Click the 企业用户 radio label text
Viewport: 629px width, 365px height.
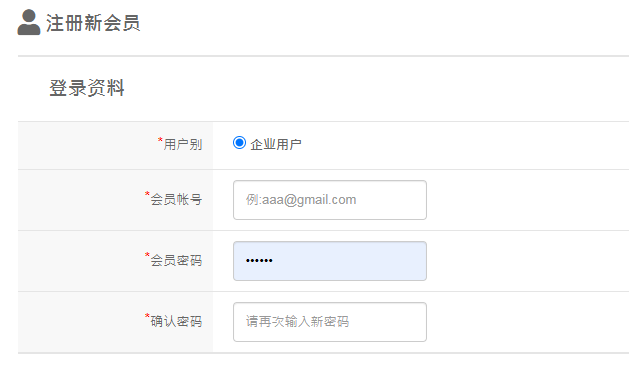click(x=276, y=144)
